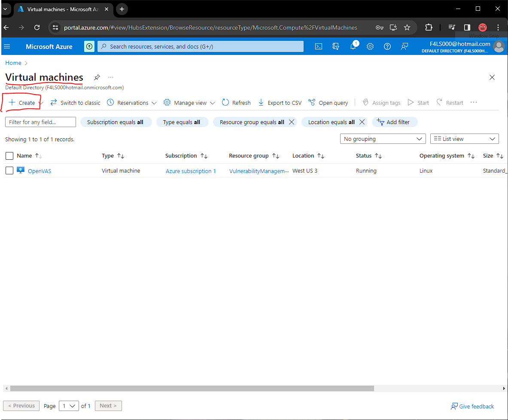Screen dimensions: 508x420
Task: Click Export to CSV
Action: pos(280,103)
